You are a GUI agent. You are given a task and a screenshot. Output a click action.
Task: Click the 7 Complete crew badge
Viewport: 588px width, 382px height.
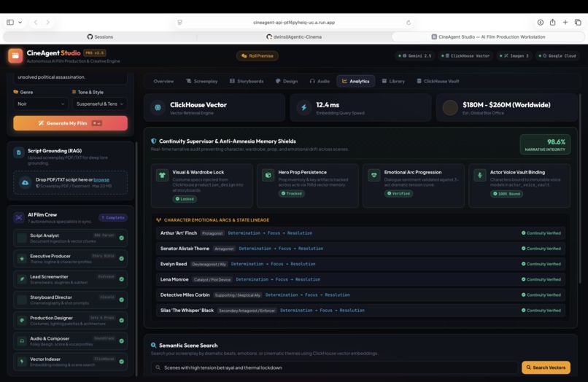click(113, 218)
